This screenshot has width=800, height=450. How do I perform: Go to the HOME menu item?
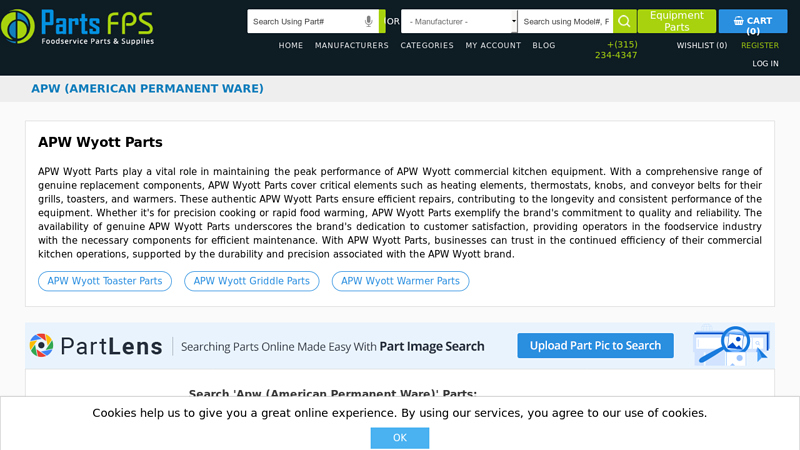click(291, 45)
